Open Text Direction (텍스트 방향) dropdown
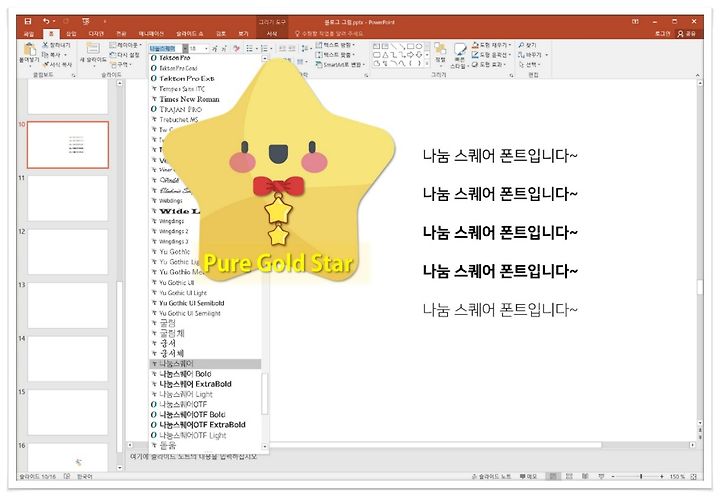The width and height of the screenshot is (720, 496). pyautogui.click(x=336, y=45)
